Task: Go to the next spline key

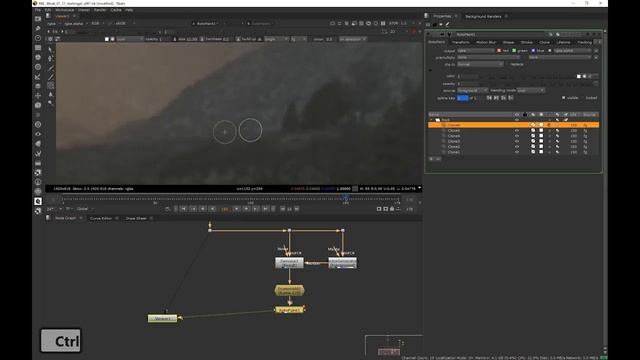Action: click(x=496, y=98)
